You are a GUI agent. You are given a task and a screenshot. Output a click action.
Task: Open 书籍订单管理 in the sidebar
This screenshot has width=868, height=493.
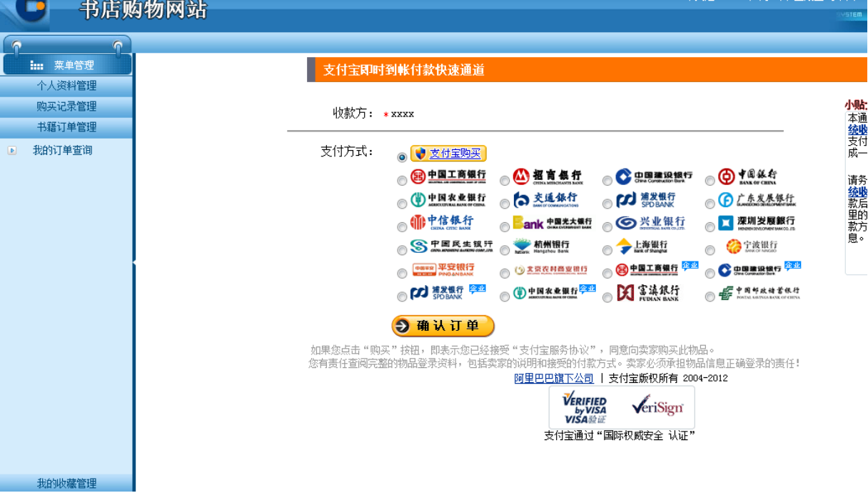click(66, 127)
